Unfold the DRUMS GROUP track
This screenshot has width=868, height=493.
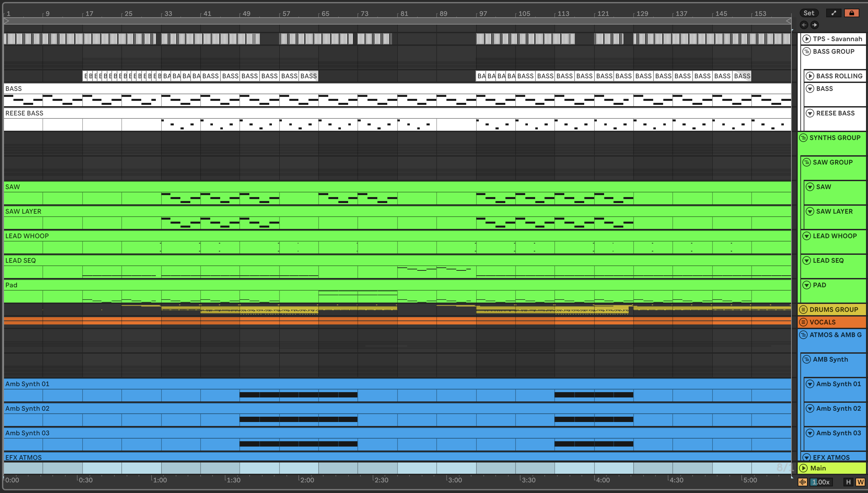[803, 310]
